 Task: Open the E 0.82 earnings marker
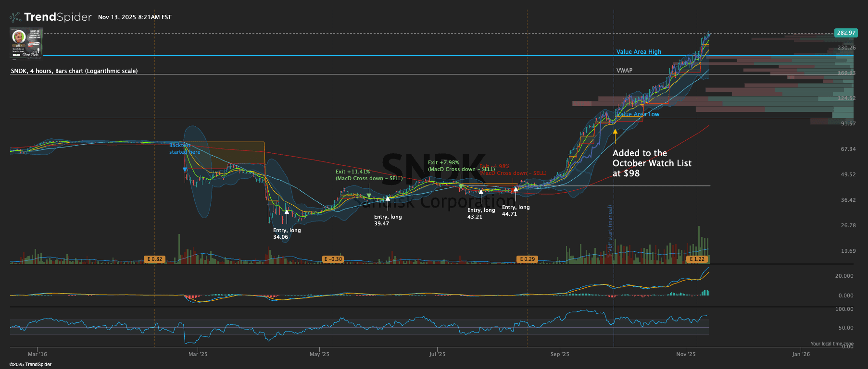pos(155,259)
